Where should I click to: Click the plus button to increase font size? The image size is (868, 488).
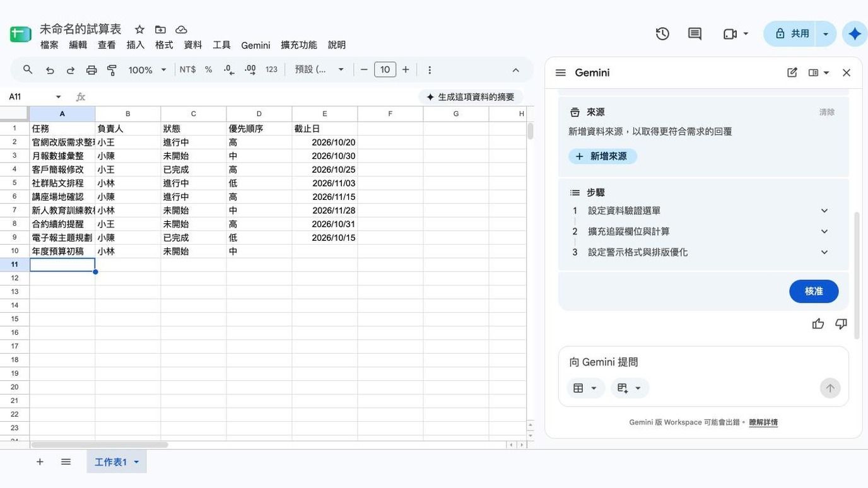(x=406, y=69)
